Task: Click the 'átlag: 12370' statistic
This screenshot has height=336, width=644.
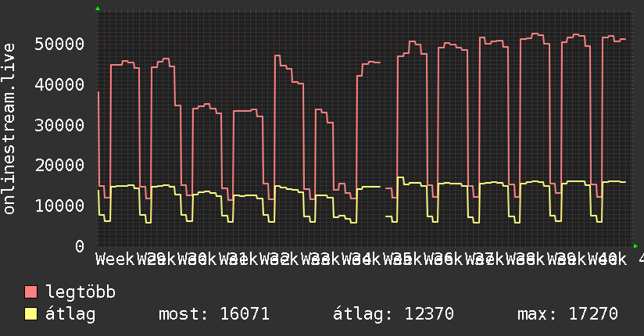Action: [x=393, y=314]
